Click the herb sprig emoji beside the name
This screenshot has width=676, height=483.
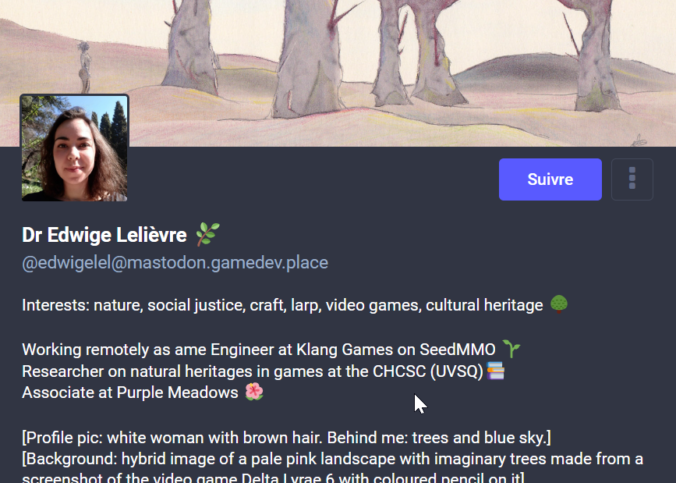208,234
